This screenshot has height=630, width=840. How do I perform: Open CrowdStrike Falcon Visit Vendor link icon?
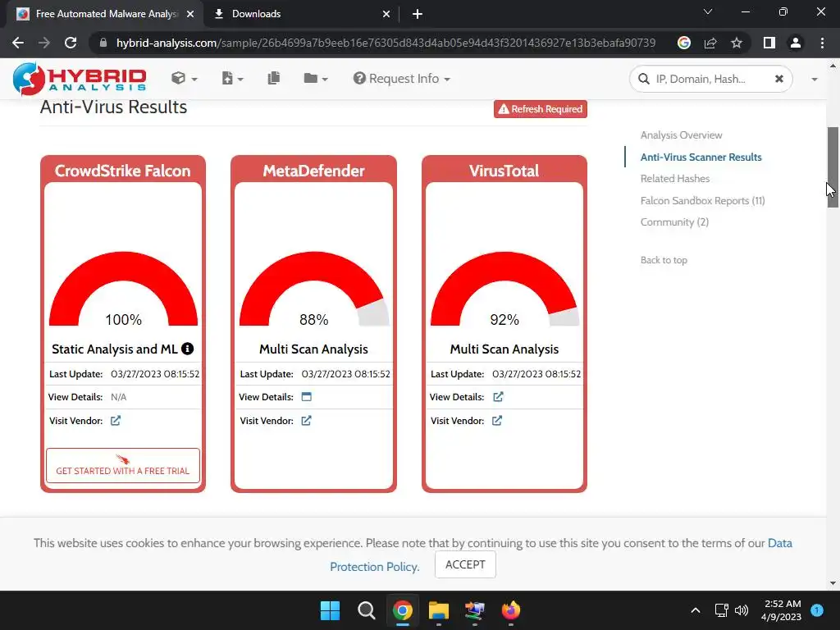point(115,421)
